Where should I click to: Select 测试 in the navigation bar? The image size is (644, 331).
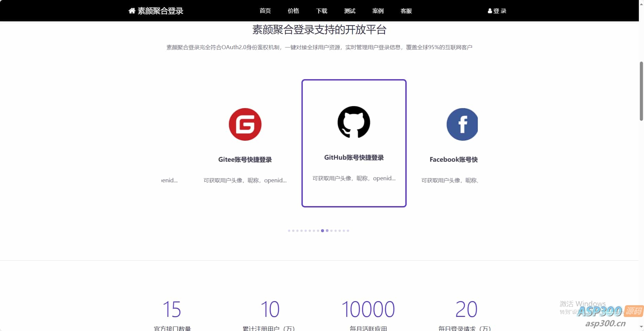coord(350,11)
